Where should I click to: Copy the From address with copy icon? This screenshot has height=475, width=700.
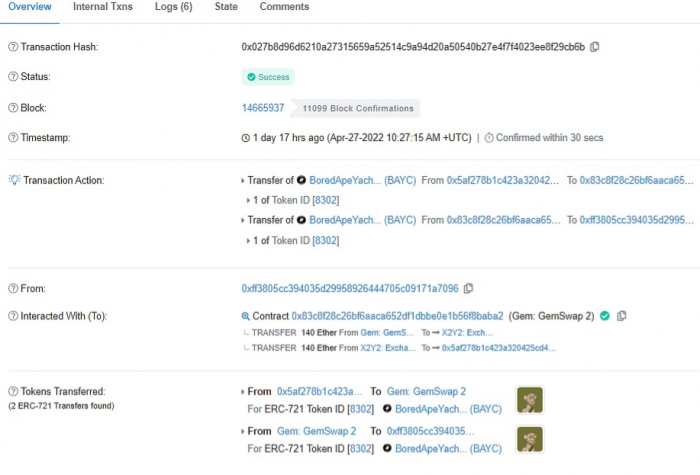(468, 289)
